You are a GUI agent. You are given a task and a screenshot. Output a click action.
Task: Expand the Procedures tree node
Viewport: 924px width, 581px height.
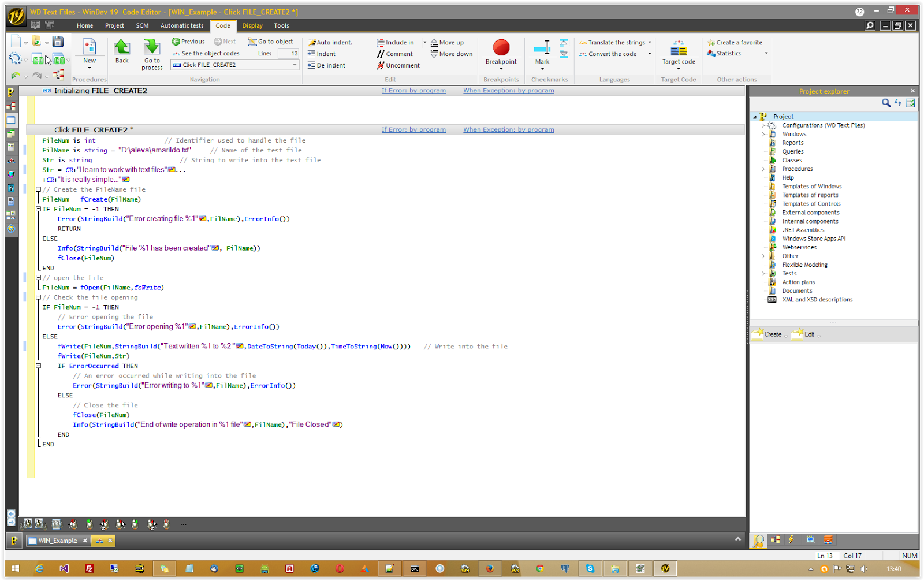763,169
